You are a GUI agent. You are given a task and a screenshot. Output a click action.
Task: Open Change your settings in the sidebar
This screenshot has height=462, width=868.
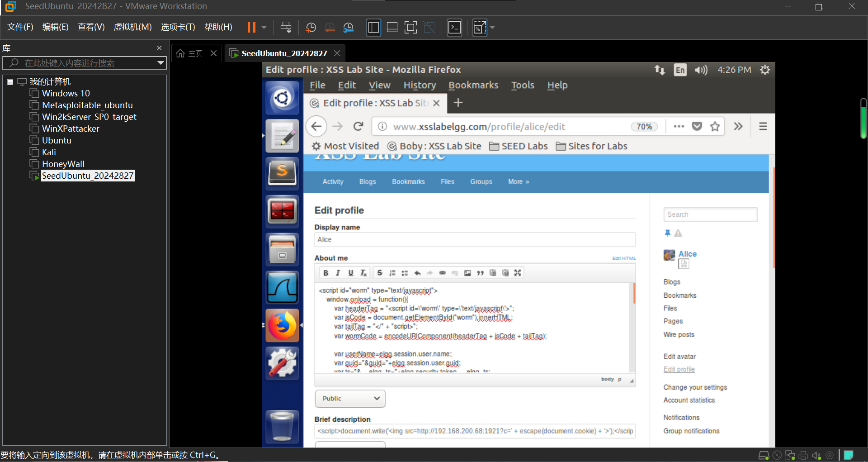point(695,387)
